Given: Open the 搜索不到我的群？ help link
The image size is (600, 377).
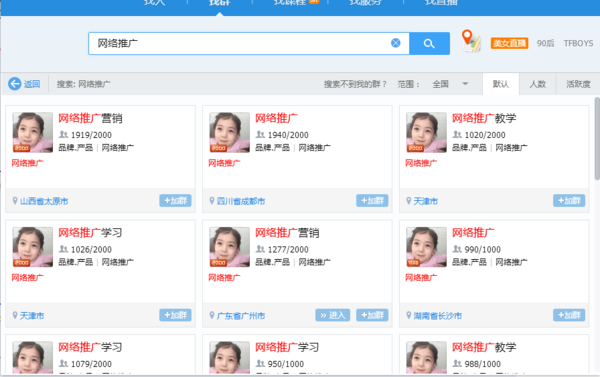Looking at the screenshot, I should coord(355,84).
